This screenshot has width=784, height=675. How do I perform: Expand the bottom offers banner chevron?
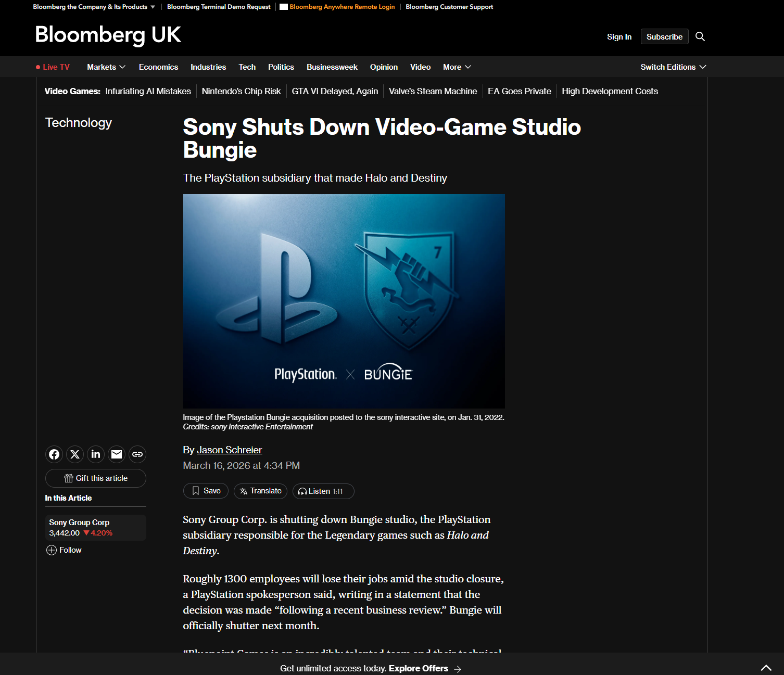coord(766,668)
